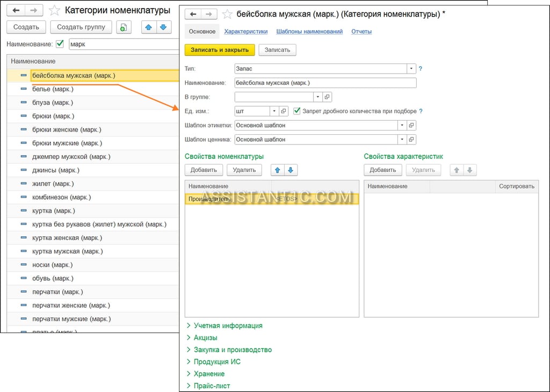Open the В группе field's open-form icon
The height and width of the screenshot is (392, 550).
tap(327, 97)
